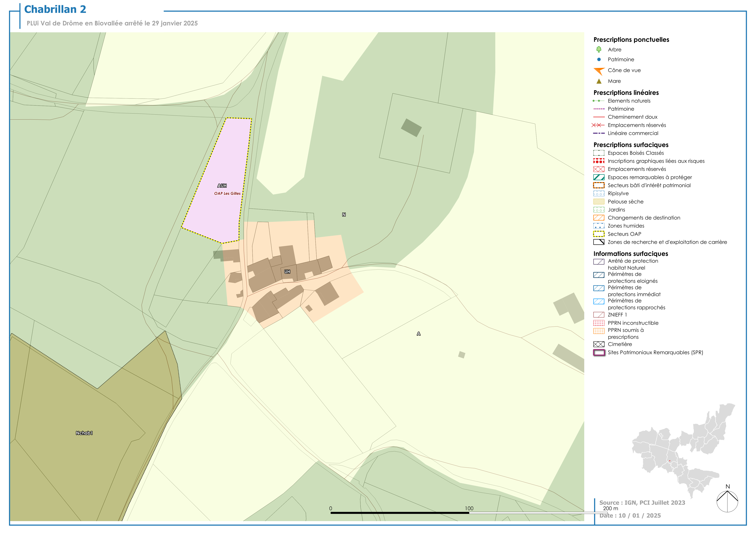756x535 pixels.
Task: Click the 200 m scale bar label
Action: click(x=610, y=508)
